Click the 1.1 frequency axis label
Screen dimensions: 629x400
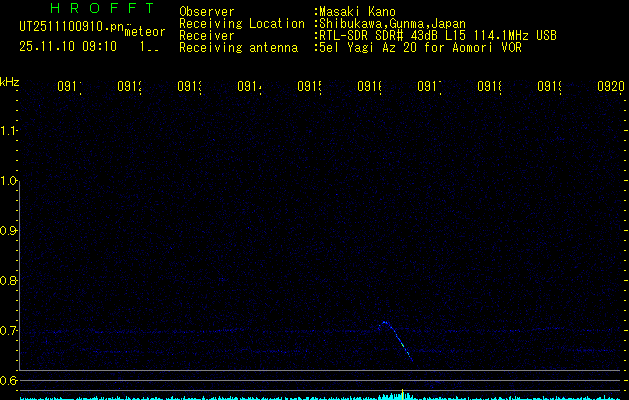(9, 130)
